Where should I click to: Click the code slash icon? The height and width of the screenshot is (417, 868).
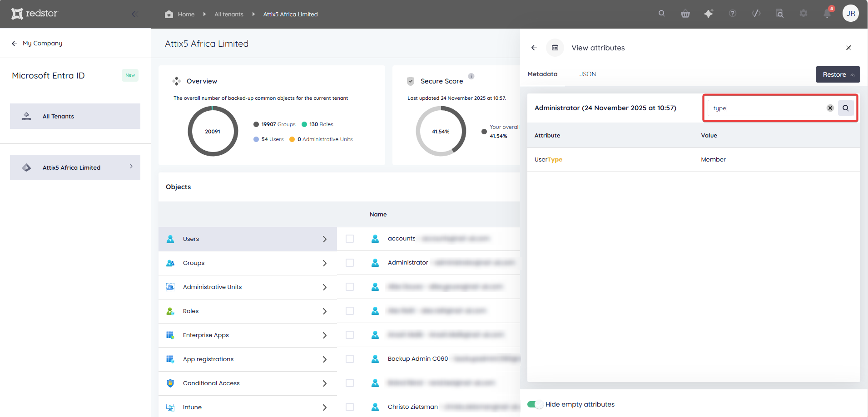click(756, 14)
